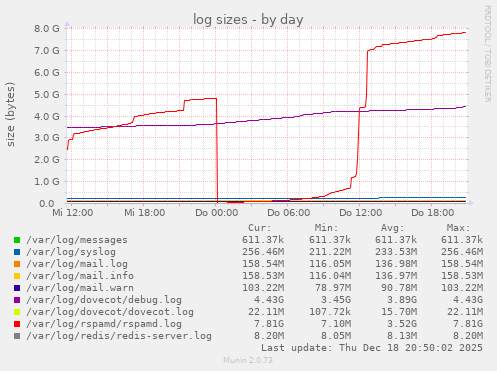Select the /var/log/dovecot/debug.log legend label
The image size is (497, 371).
click(x=104, y=300)
